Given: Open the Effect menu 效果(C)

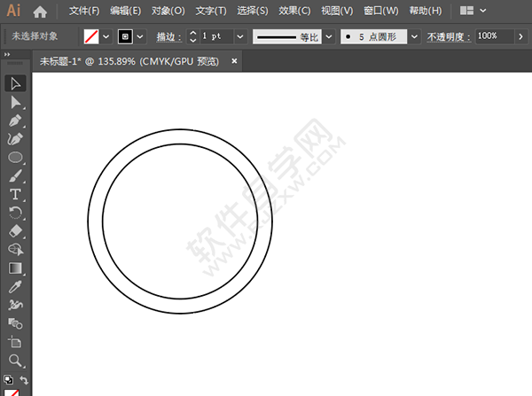Looking at the screenshot, I should 294,11.
